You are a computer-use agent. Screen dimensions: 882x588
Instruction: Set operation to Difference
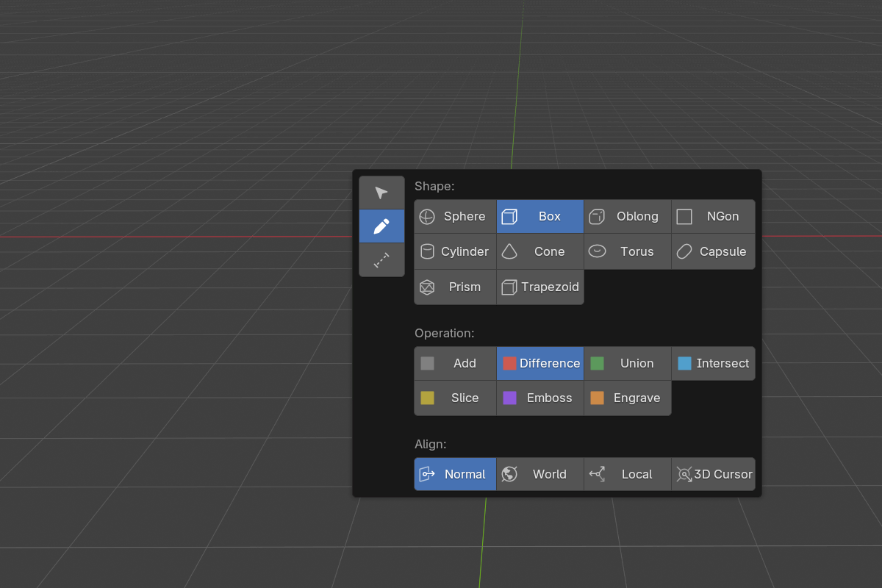coord(540,363)
